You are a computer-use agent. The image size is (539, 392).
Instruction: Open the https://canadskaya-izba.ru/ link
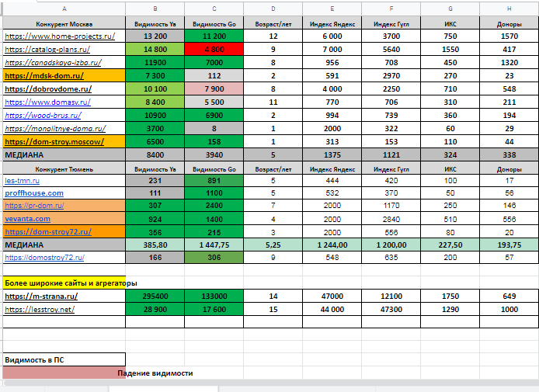coord(53,63)
